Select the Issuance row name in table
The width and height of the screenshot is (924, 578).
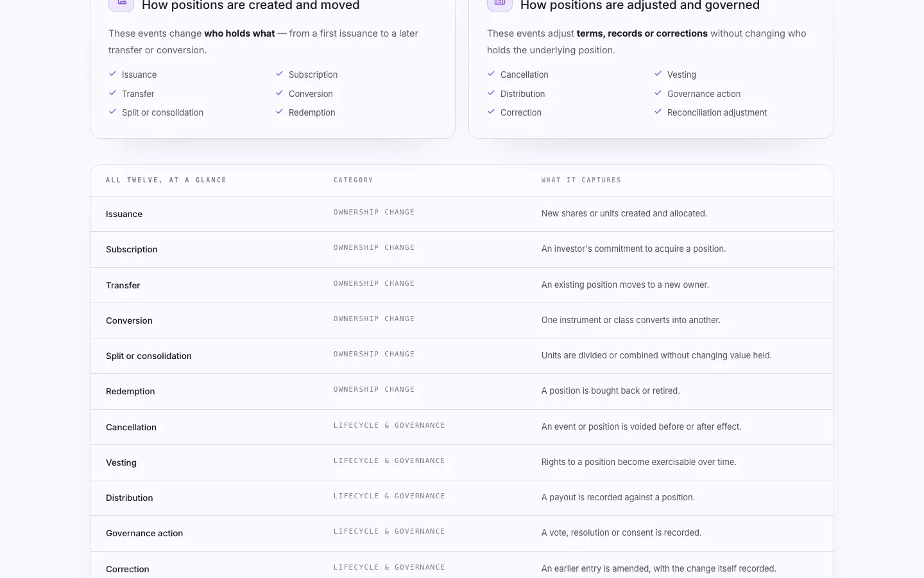tap(124, 214)
